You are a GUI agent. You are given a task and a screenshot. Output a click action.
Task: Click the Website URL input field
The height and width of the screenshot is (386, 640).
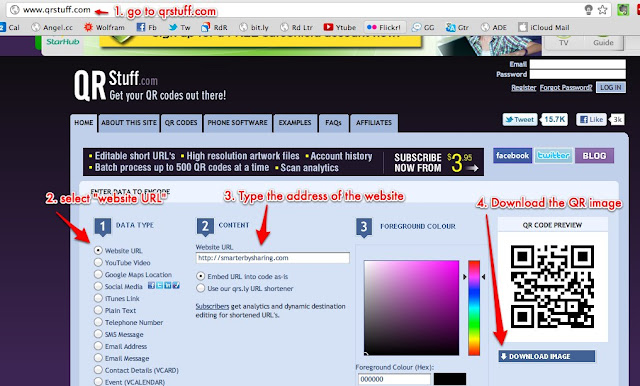click(273, 258)
